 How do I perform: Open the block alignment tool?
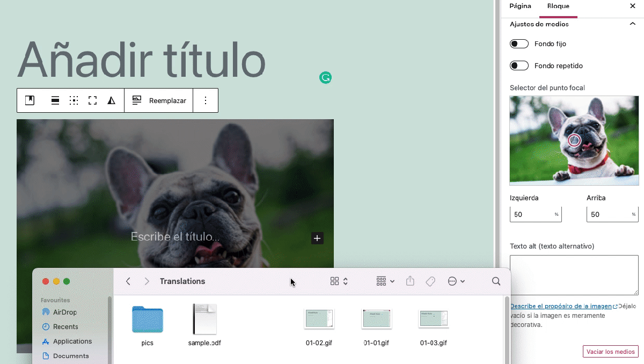click(x=55, y=100)
